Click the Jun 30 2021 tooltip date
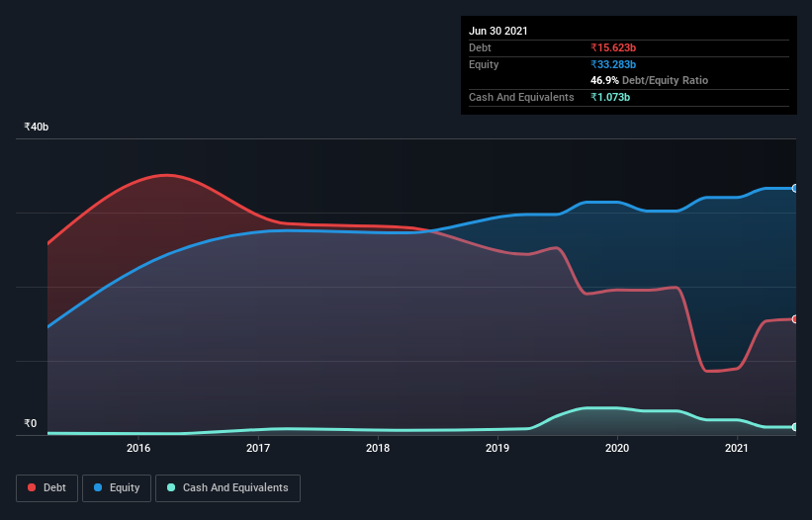The image size is (812, 520). click(498, 31)
